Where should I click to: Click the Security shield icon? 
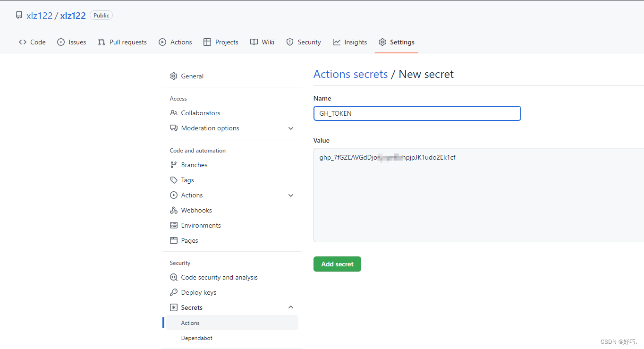(290, 42)
